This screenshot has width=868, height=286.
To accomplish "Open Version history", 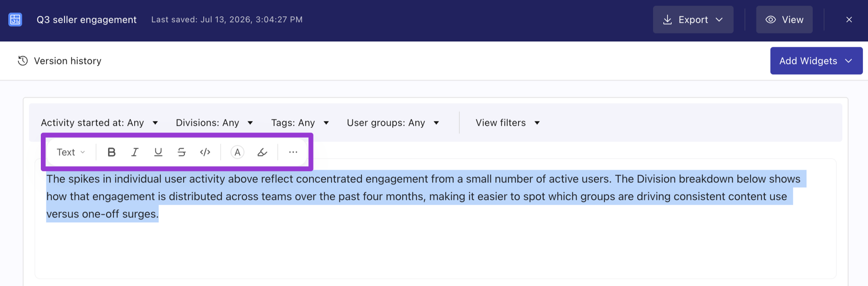I will [60, 61].
